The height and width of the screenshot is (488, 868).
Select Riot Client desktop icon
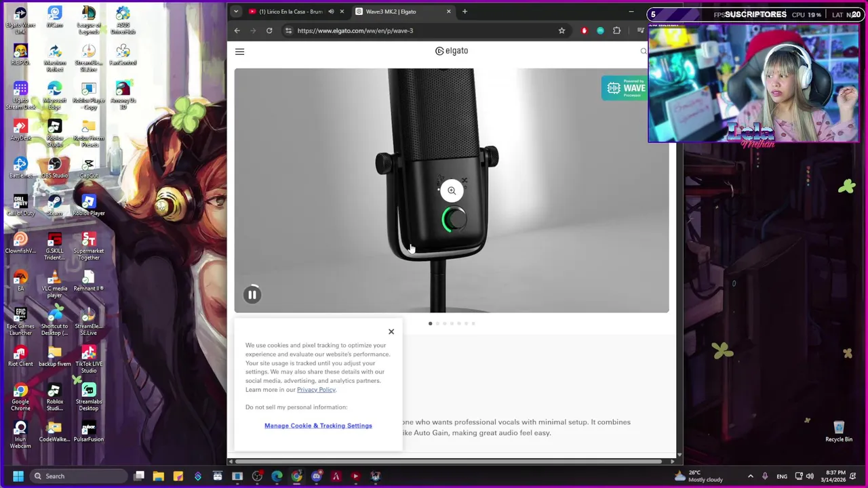click(20, 356)
